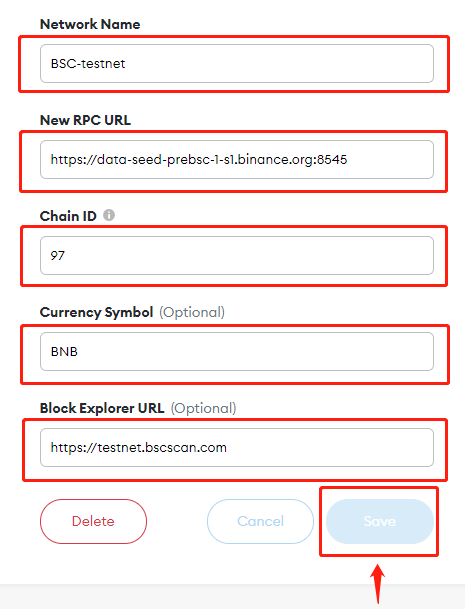Focus the Network Name field containing BSC-testnet
Viewport: 465px width, 609px height.
[237, 63]
